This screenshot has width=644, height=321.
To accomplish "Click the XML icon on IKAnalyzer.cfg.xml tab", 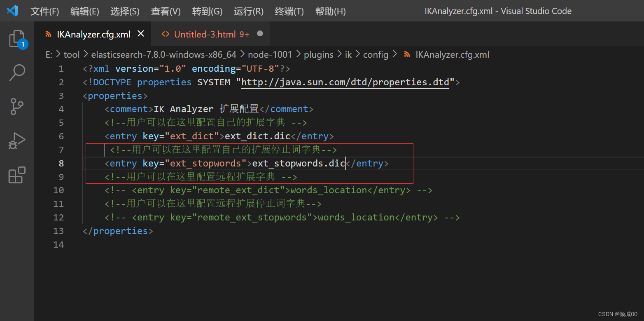I will [x=49, y=34].
